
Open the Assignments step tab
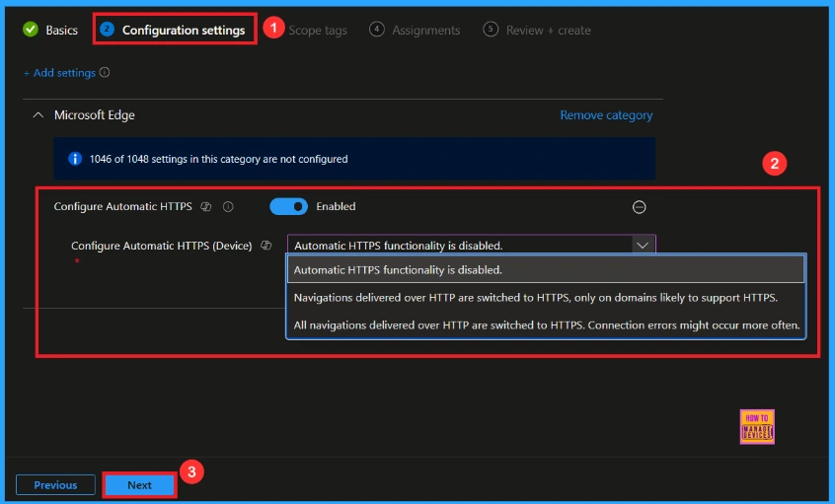coord(415,30)
